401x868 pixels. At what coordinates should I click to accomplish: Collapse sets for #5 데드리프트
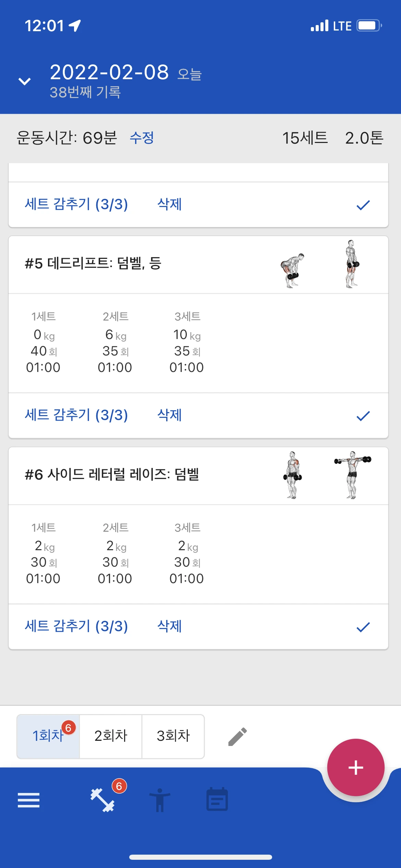76,415
